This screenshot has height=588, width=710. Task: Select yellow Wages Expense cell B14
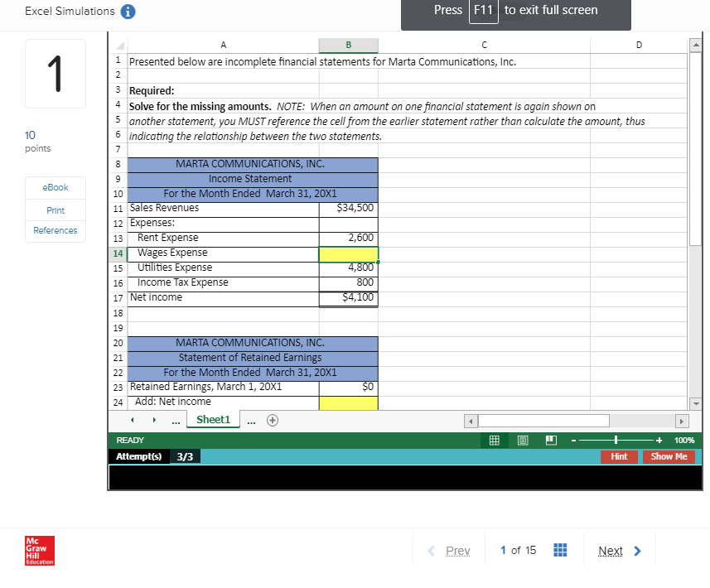(348, 254)
